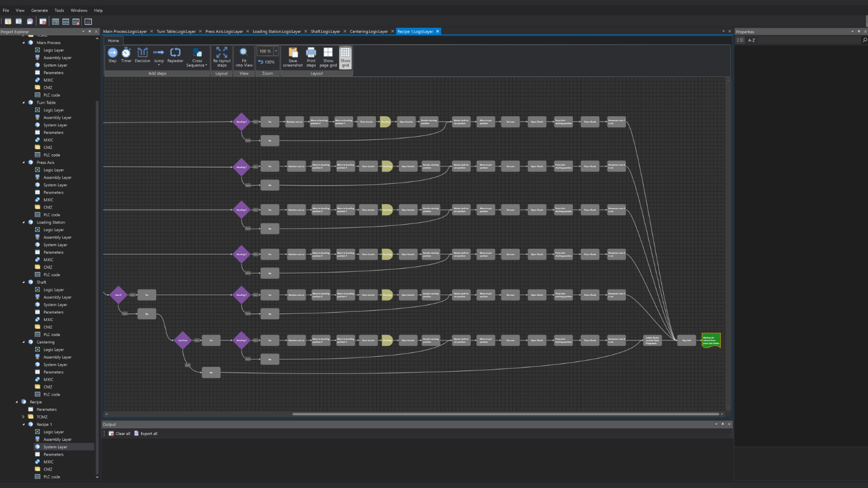Click the third icon in top toolbar
This screenshot has width=868, height=488.
(30, 22)
